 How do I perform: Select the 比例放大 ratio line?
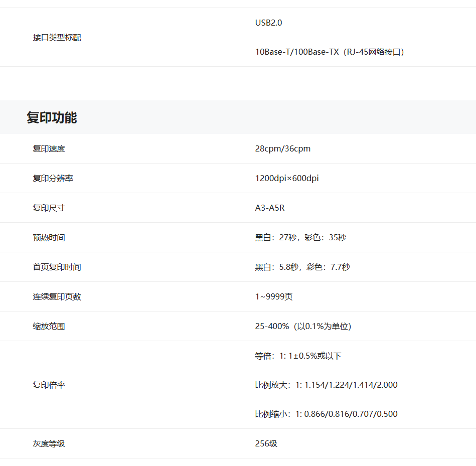pyautogui.click(x=326, y=385)
